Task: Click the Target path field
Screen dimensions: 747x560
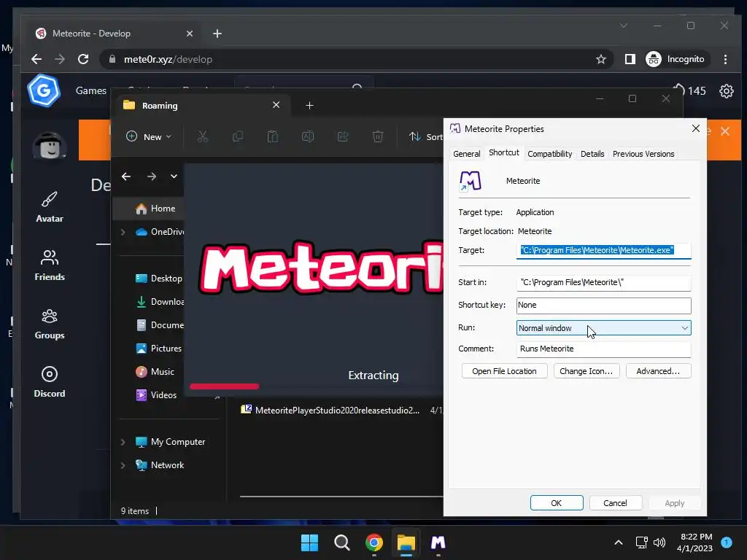Action: tap(603, 251)
